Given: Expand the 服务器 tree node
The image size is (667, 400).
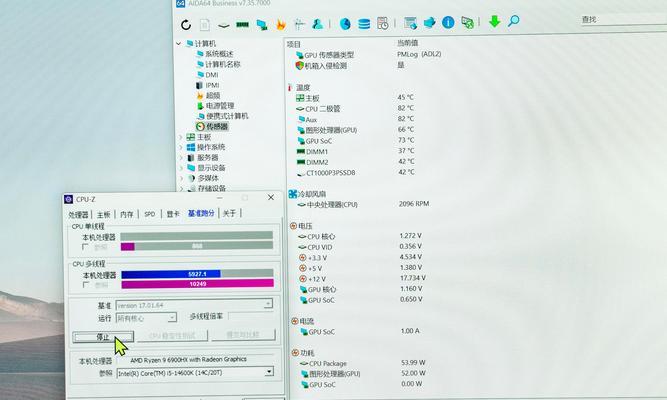Looking at the screenshot, I should (181, 157).
